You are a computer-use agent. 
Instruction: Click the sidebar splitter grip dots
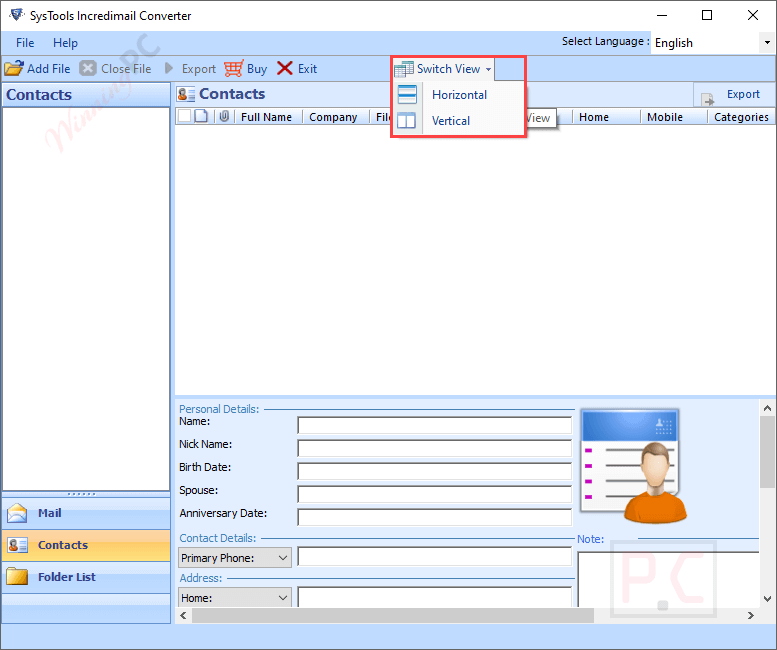point(82,494)
